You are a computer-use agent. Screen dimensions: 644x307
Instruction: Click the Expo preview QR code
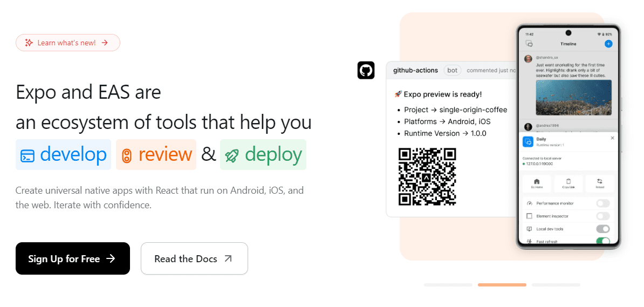click(428, 176)
